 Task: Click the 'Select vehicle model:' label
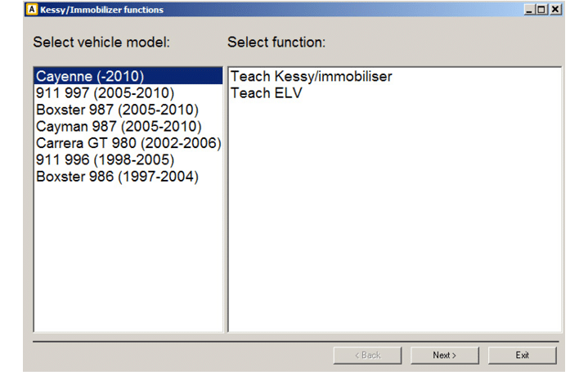point(106,43)
